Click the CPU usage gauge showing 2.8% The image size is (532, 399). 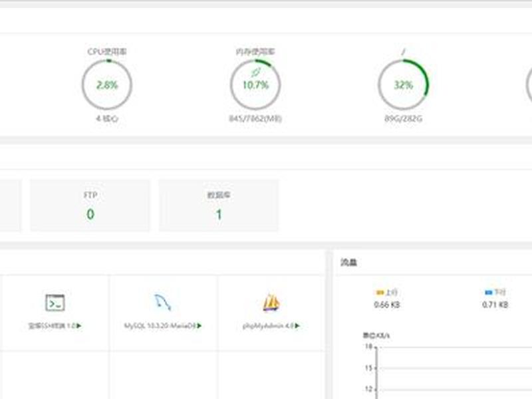(x=107, y=85)
